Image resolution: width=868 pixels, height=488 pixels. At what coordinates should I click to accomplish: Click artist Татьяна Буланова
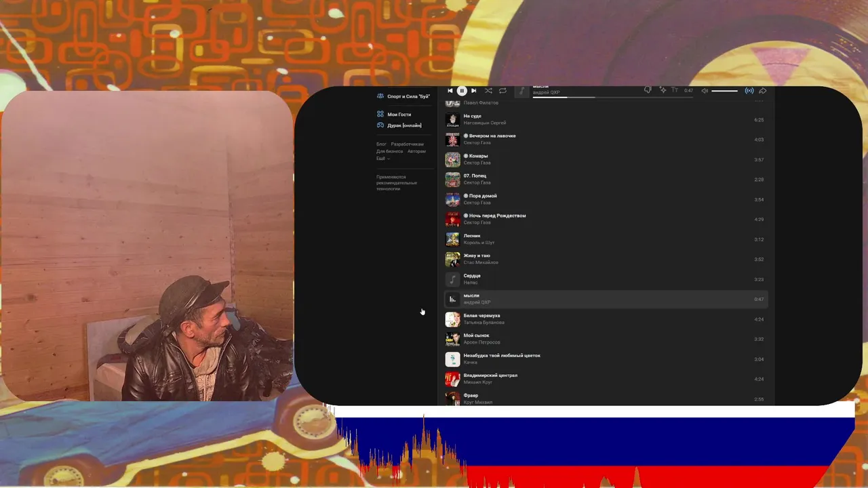pyautogui.click(x=483, y=323)
